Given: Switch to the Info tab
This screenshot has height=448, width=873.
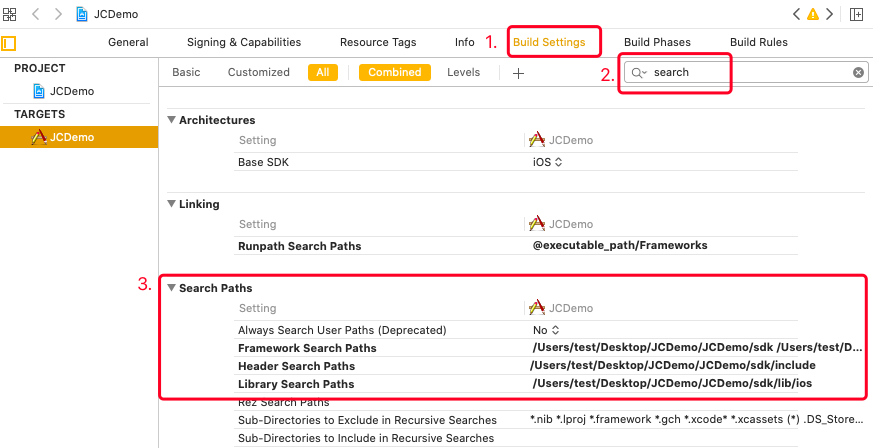Looking at the screenshot, I should [464, 42].
